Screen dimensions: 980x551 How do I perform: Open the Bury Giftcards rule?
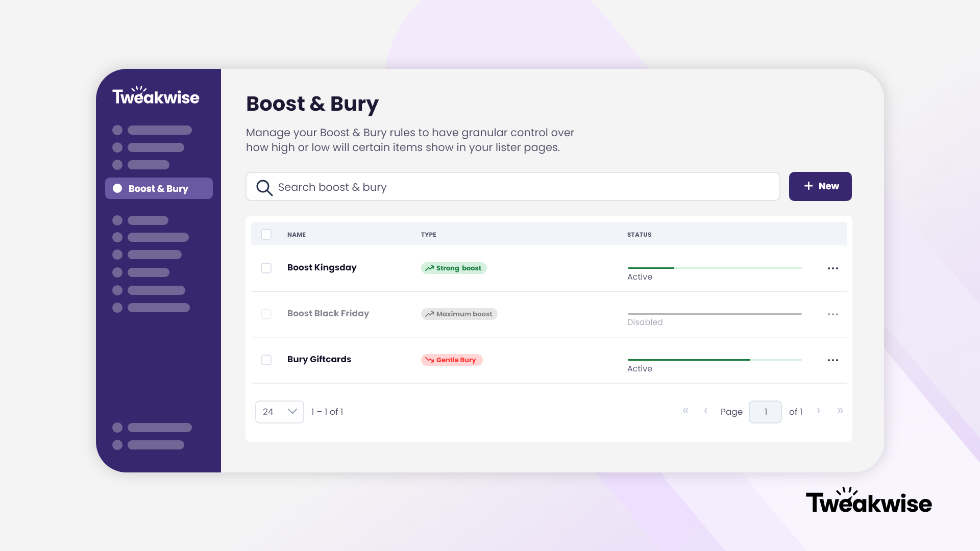pos(319,359)
